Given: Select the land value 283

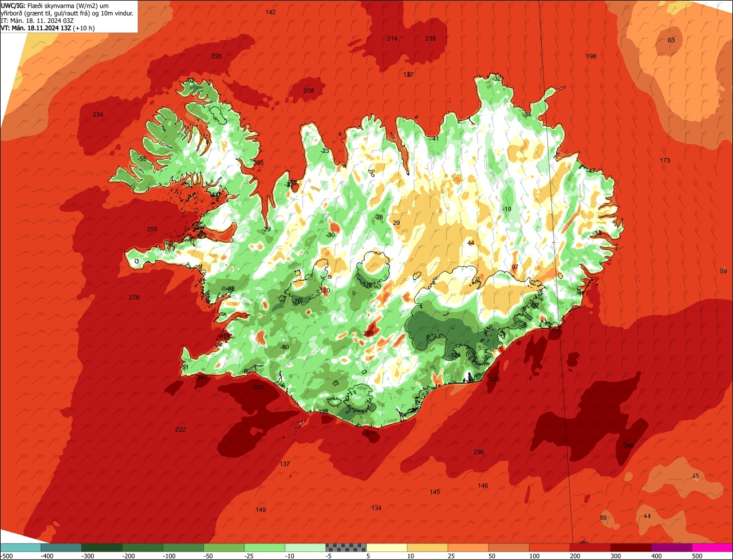Looking at the screenshot, I should 368,333.
